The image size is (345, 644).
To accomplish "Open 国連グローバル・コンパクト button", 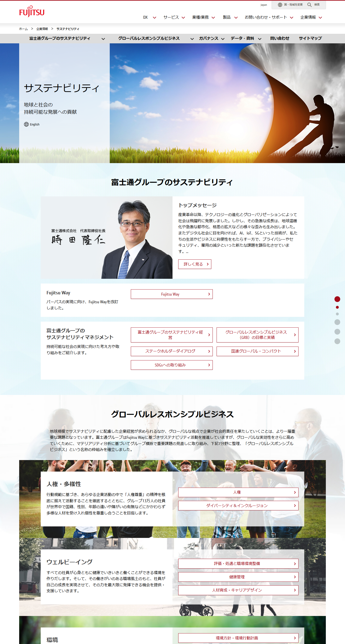I will (258, 351).
